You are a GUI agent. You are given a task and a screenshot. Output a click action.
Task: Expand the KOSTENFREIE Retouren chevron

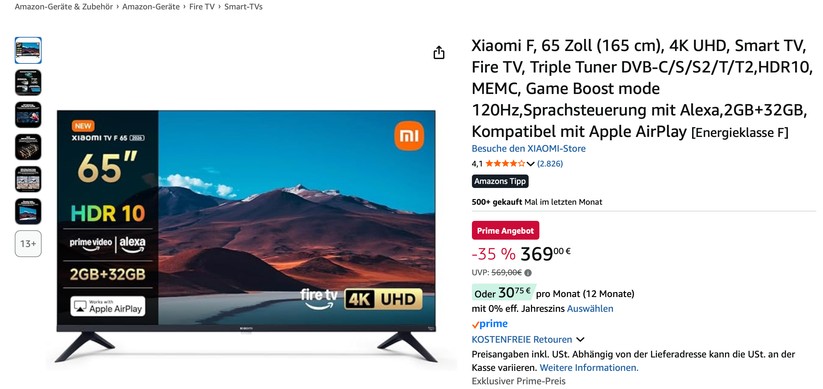[x=580, y=340]
